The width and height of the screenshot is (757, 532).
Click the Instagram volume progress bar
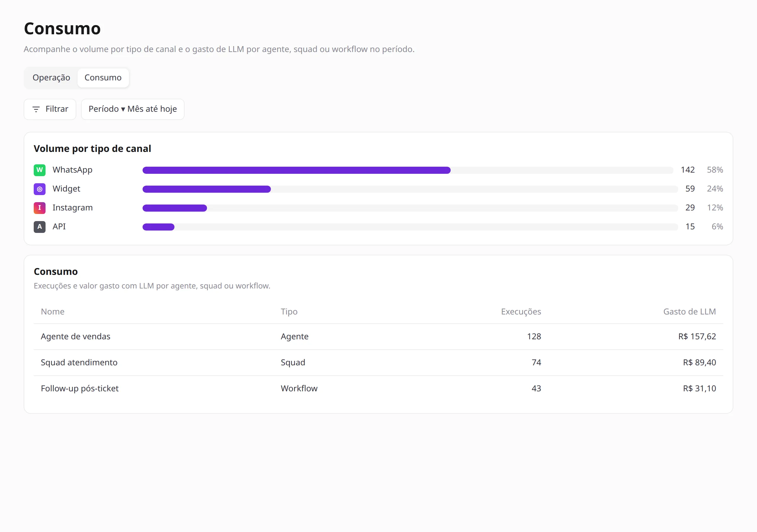[410, 208]
